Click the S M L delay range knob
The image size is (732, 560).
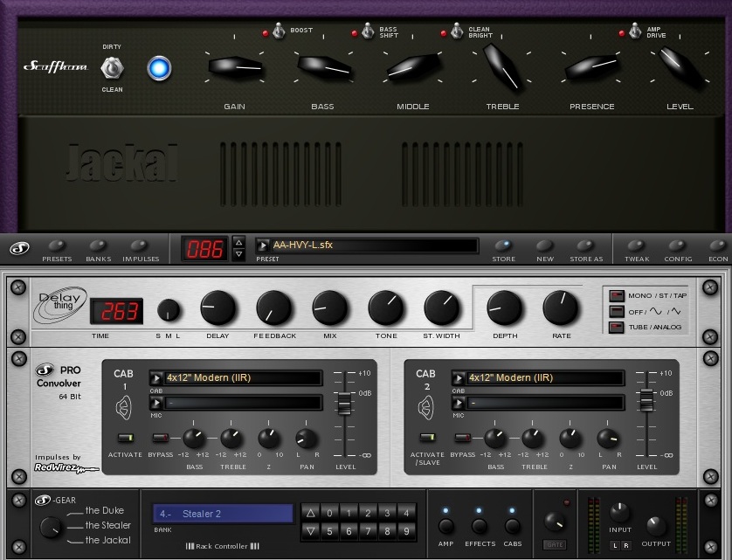(169, 311)
